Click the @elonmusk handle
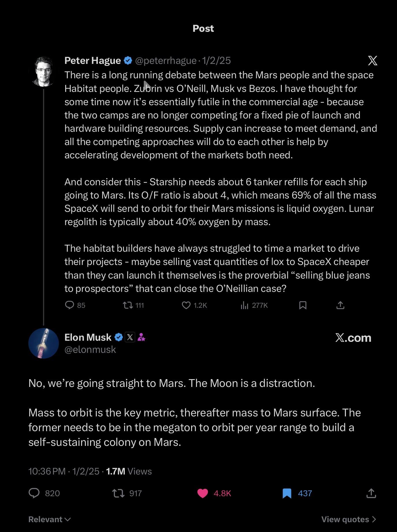 point(90,350)
